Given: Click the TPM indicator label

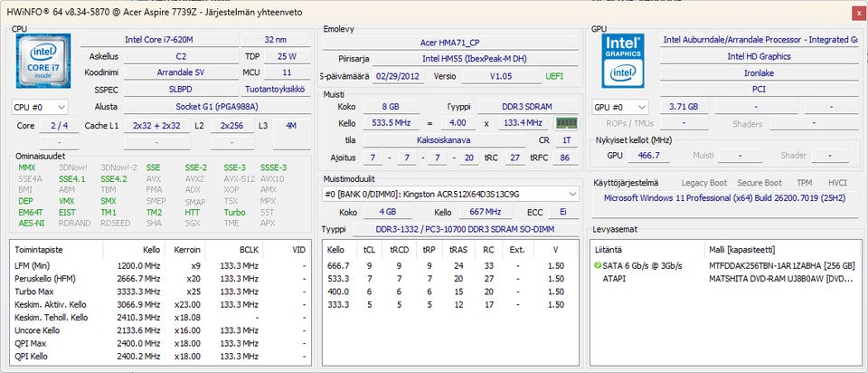Looking at the screenshot, I should click(x=803, y=183).
